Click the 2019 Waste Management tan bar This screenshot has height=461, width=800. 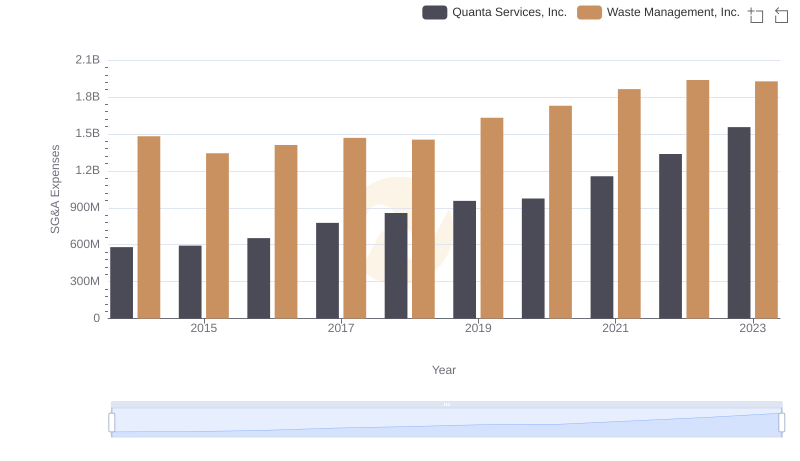tap(492, 218)
